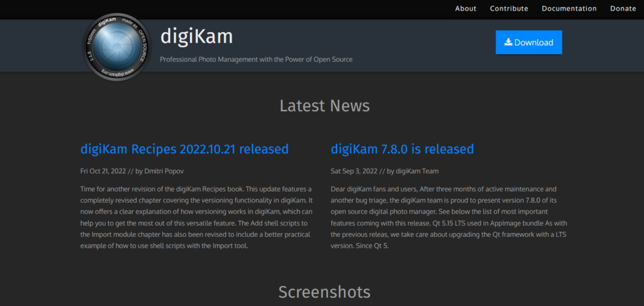Click the blue Download button

528,42
